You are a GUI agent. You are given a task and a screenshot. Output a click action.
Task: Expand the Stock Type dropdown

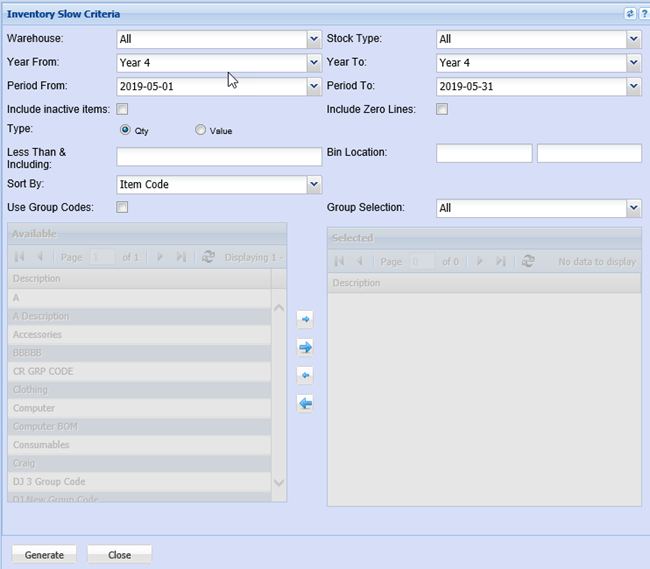click(x=634, y=39)
